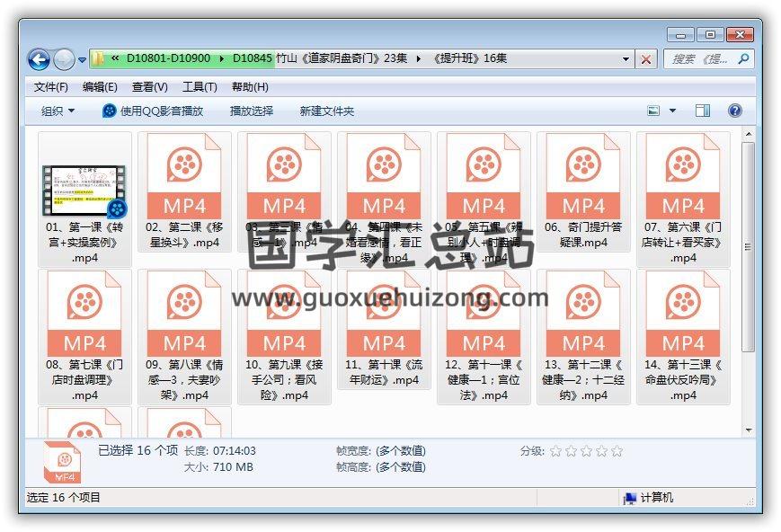Open the 工具(T) menu
Image resolution: width=781 pixels, height=532 pixels.
[x=200, y=87]
